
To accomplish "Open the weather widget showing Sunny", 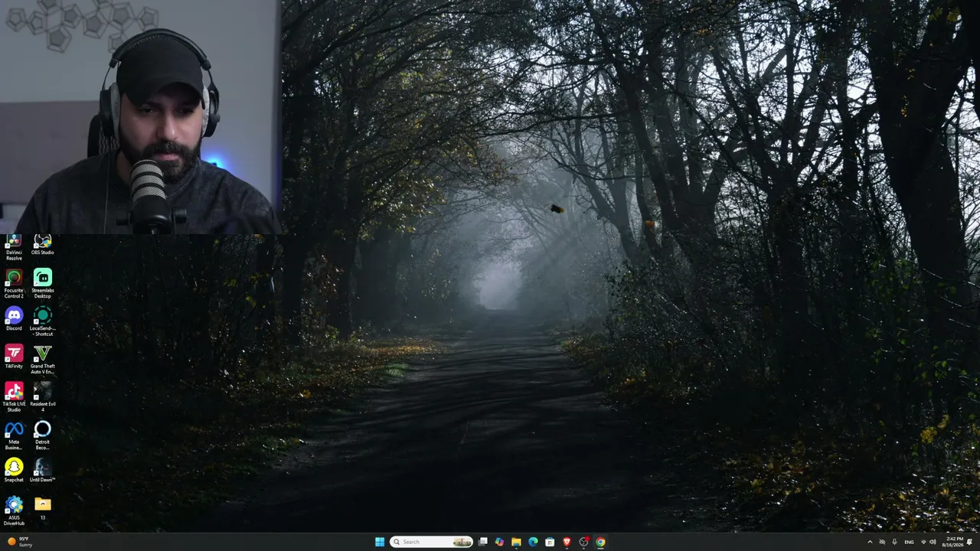I will pos(20,542).
